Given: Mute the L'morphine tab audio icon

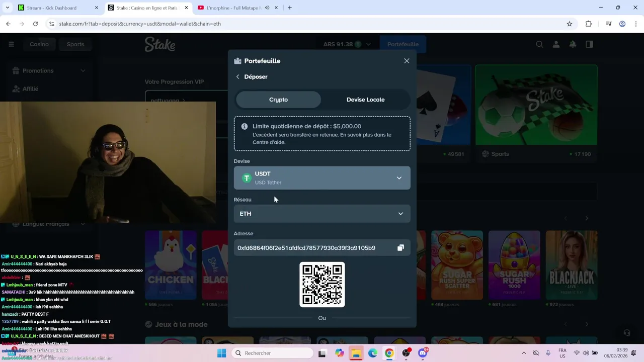Looking at the screenshot, I should coord(267,8).
